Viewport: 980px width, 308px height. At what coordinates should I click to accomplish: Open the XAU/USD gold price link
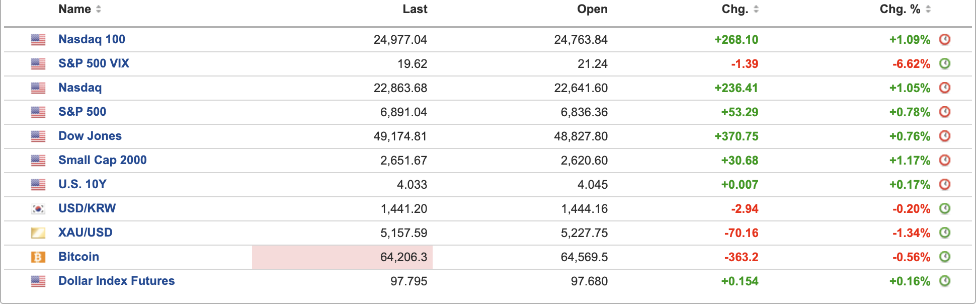[85, 233]
